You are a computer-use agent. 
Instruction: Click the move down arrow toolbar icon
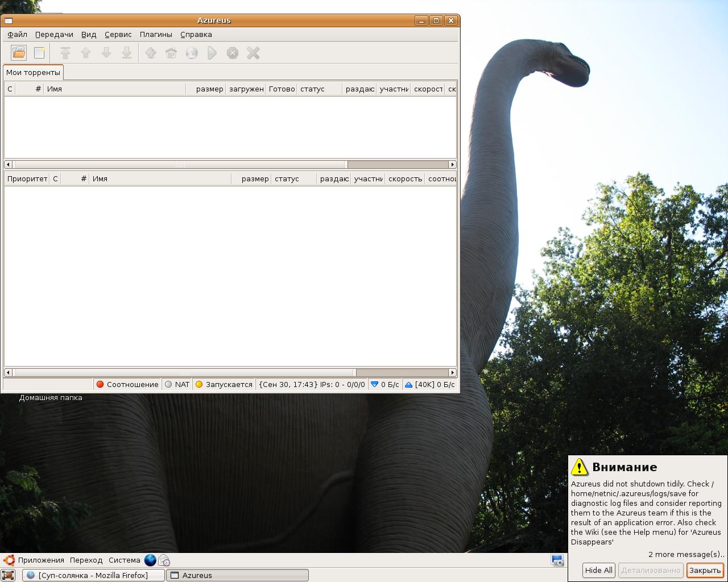106,53
